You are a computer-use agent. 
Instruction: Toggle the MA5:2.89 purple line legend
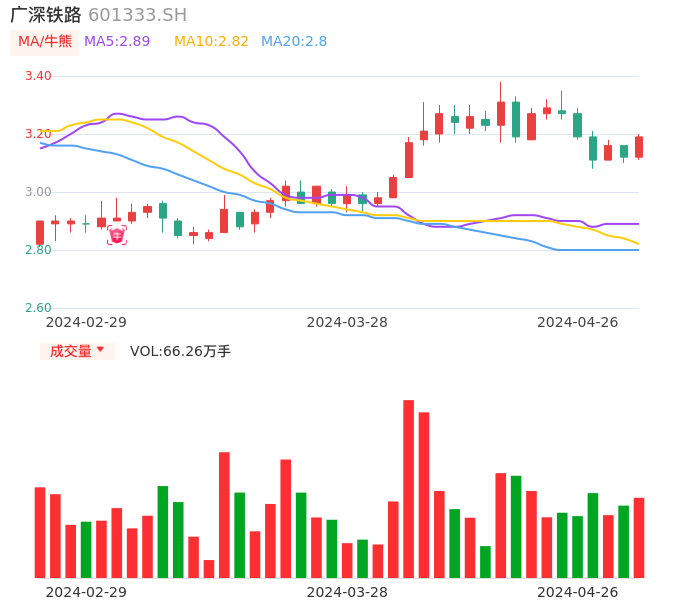[x=117, y=41]
